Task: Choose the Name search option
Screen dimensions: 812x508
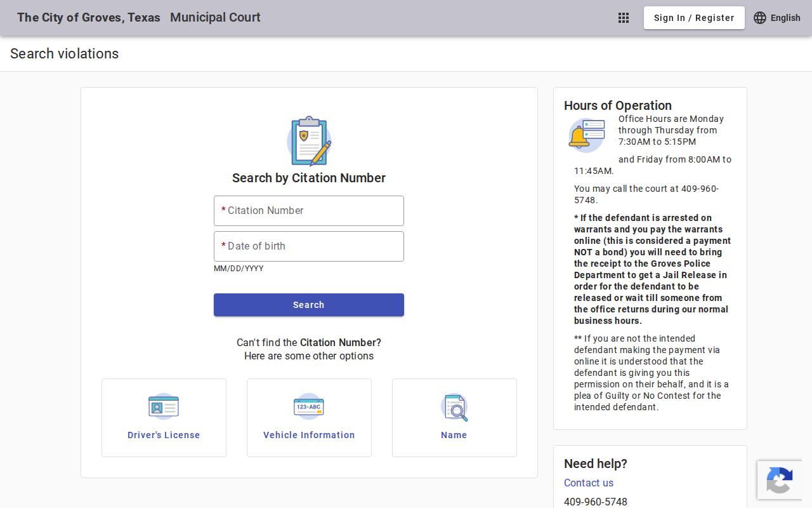Action: pos(454,418)
